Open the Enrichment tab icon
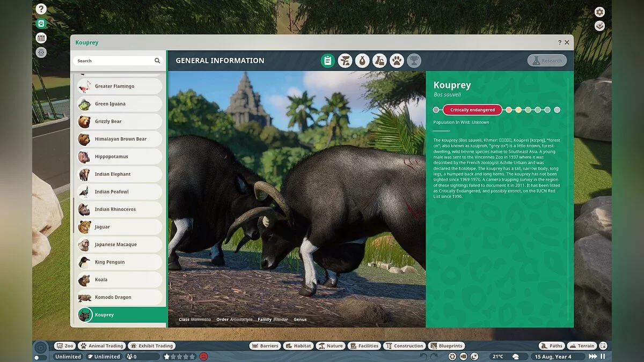 coord(379,61)
